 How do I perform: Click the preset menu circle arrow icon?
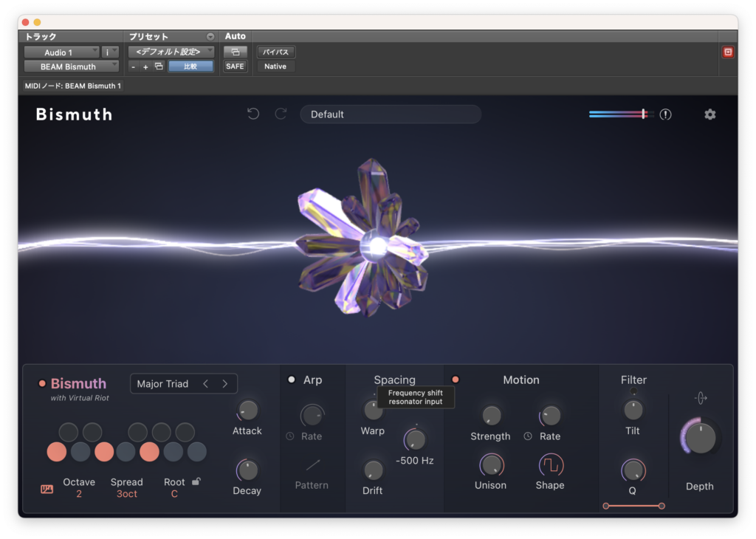tap(210, 37)
